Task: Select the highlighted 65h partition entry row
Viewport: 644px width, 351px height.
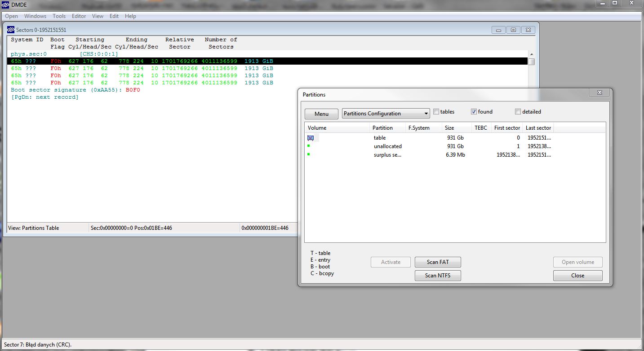Action: (268, 61)
